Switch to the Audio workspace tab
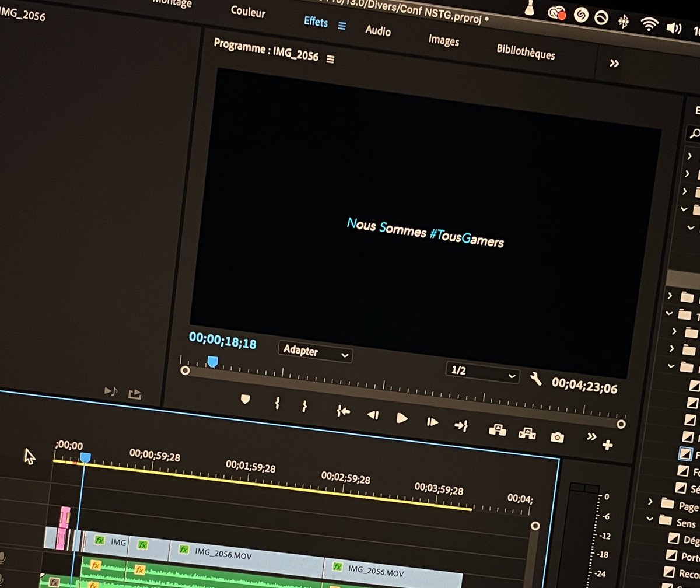This screenshot has height=588, width=700. coord(377,32)
